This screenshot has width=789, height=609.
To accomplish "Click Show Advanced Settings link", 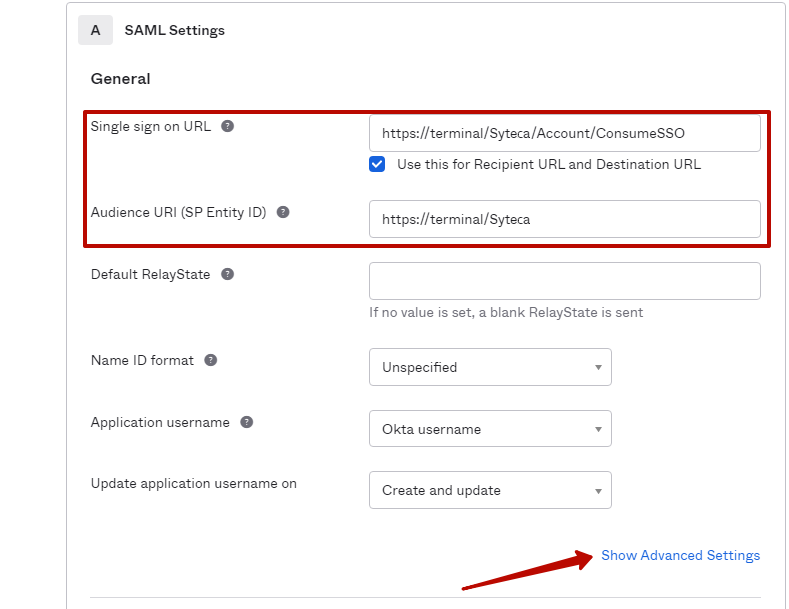I will point(680,555).
